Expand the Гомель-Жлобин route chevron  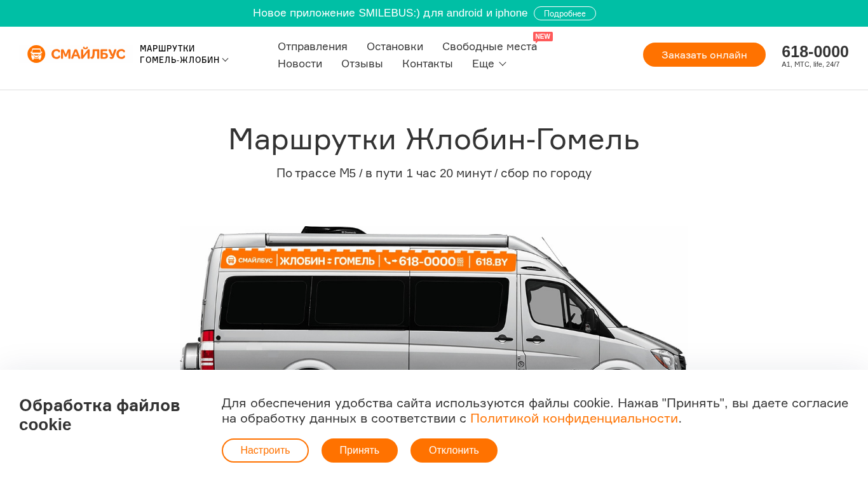225,60
